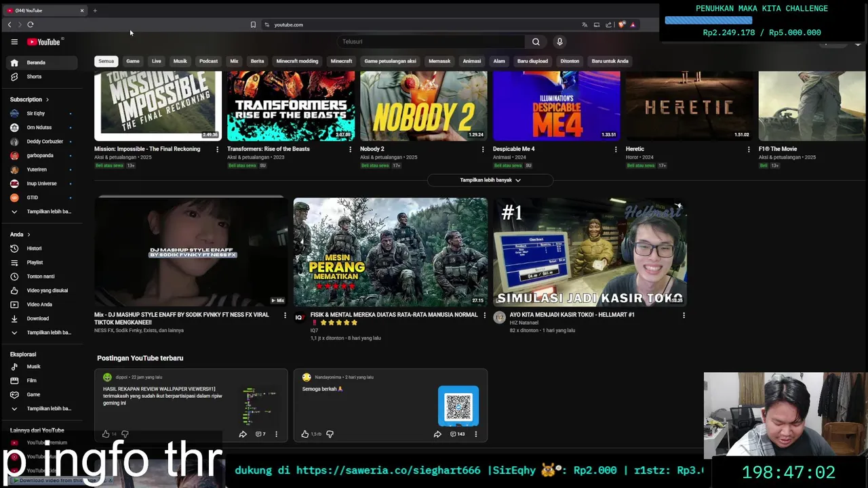Image resolution: width=868 pixels, height=488 pixels.
Task: Open options menu for Mission: Impossible movie
Action: tap(217, 149)
